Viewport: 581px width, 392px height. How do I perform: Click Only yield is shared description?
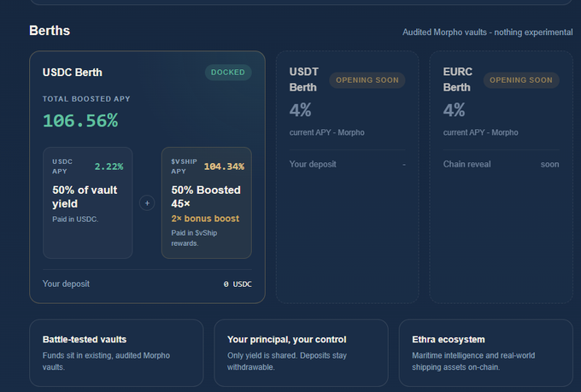coord(287,361)
